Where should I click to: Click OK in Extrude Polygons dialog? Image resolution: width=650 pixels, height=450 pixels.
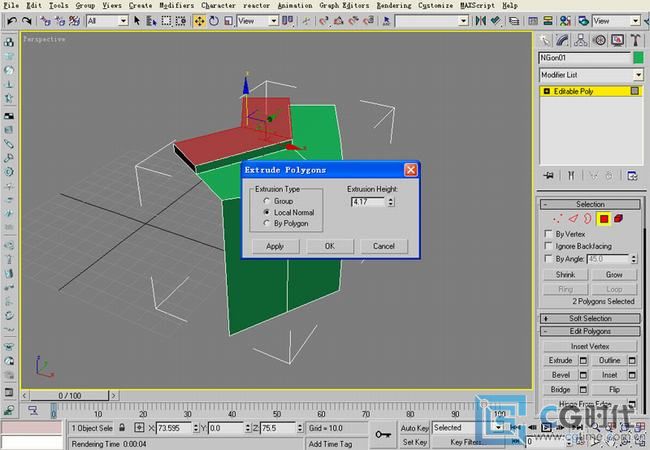(x=330, y=246)
